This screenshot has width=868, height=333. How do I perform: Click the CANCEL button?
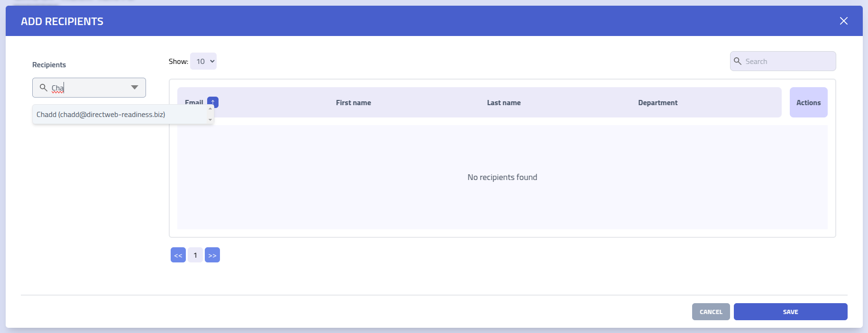[x=711, y=312]
